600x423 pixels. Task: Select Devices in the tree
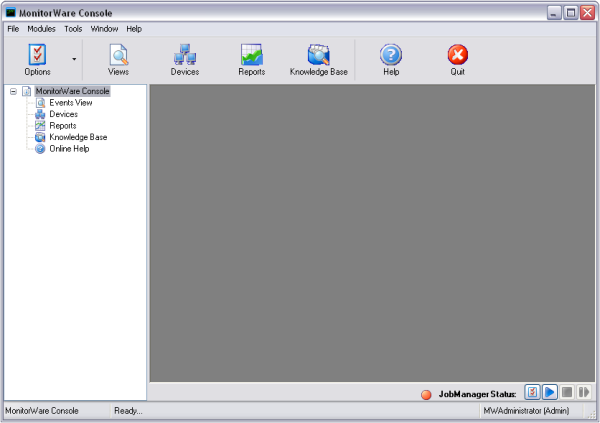click(x=64, y=114)
